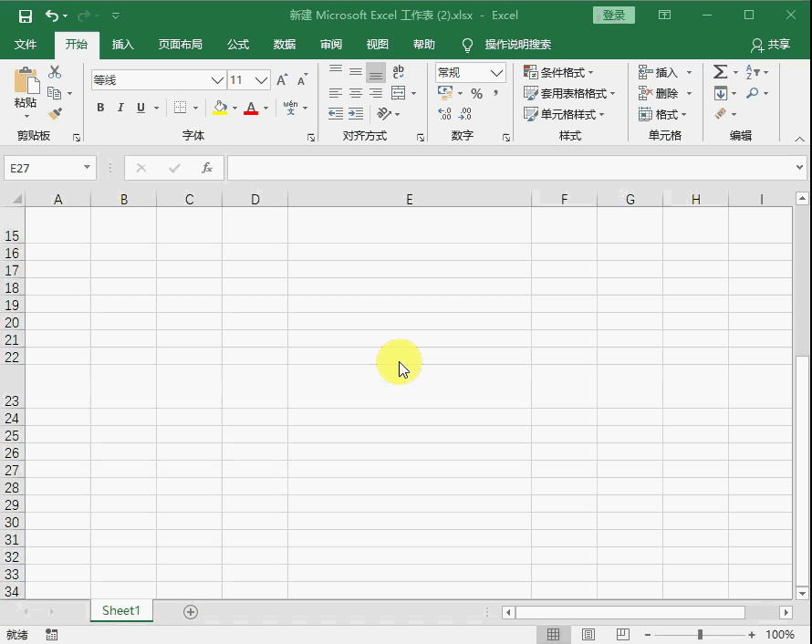Decrease font size with smaller A icon
This screenshot has width=812, height=644.
[x=302, y=79]
